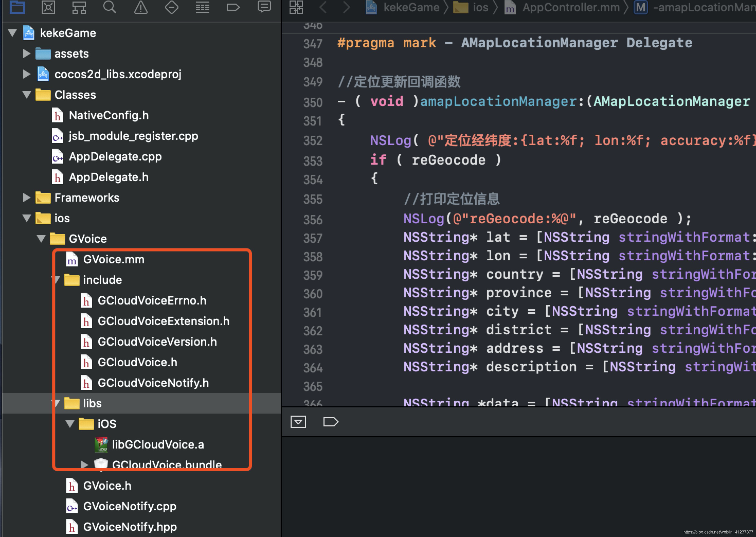Open the Report navigator
This screenshot has height=537, width=756.
click(264, 7)
